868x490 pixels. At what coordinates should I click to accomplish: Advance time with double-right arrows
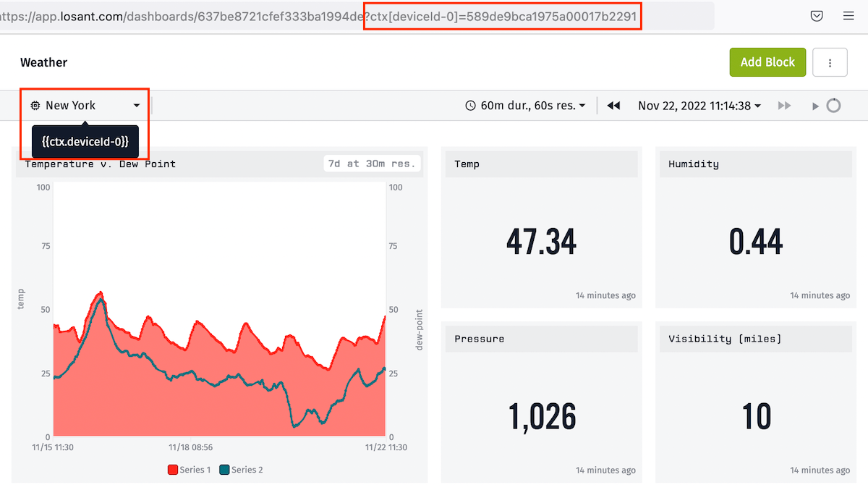point(784,106)
